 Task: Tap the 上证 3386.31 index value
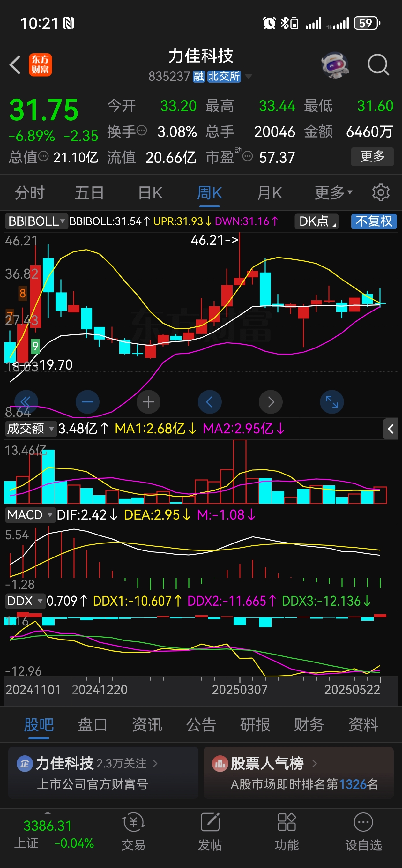(x=48, y=826)
